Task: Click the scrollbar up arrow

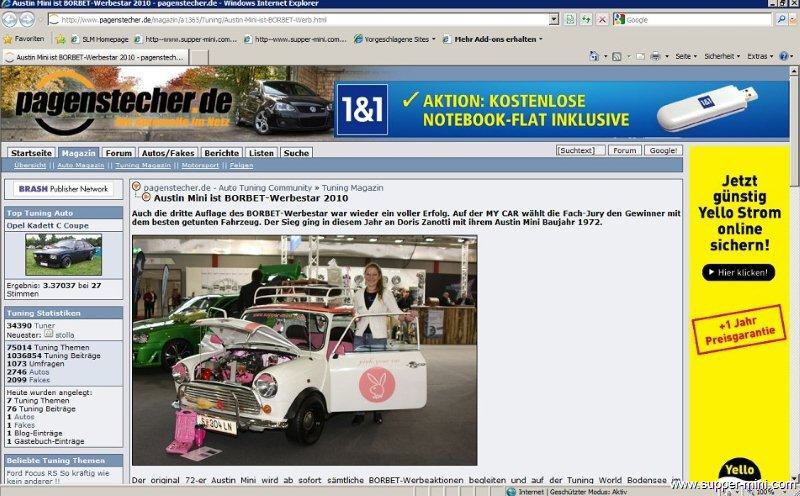Action: pos(794,71)
